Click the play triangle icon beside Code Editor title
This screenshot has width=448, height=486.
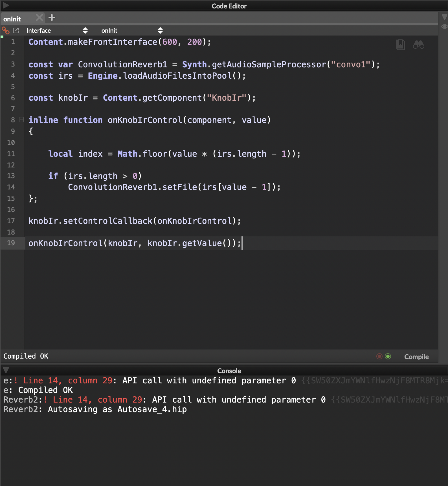click(x=6, y=5)
